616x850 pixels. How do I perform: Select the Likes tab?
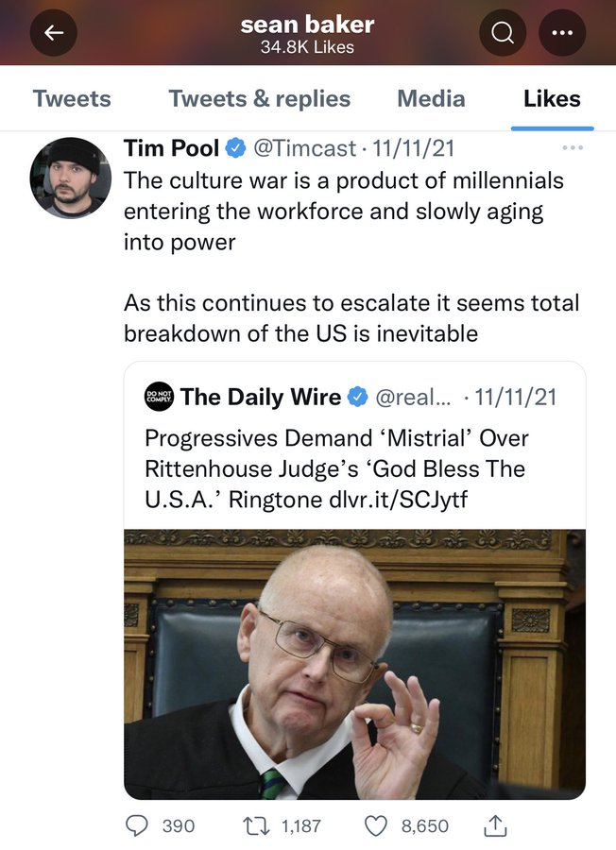coord(552,99)
